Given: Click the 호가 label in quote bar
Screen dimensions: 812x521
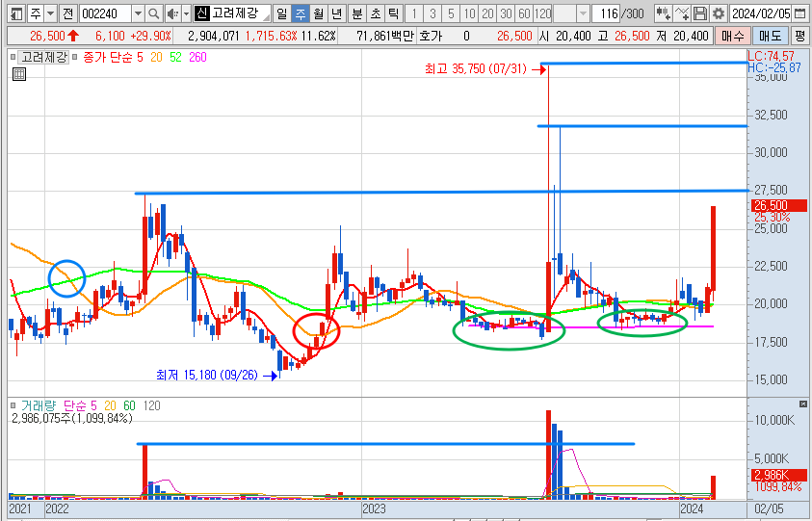Looking at the screenshot, I should tap(431, 36).
